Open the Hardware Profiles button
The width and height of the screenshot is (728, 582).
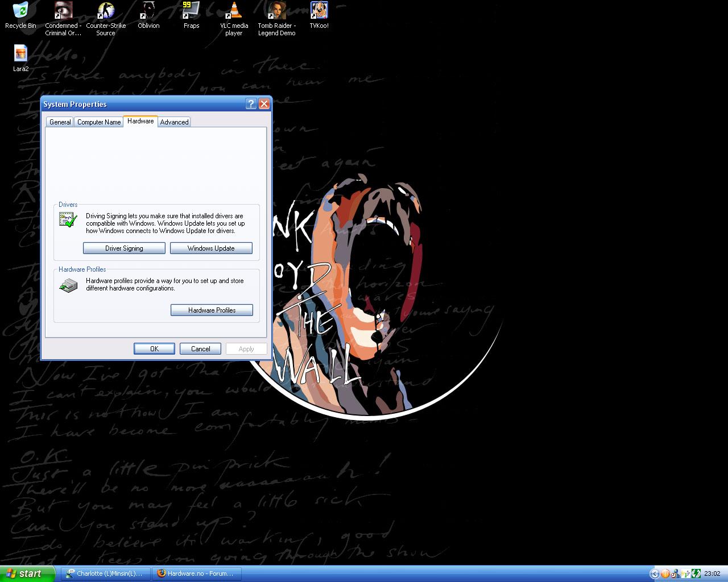tap(212, 310)
